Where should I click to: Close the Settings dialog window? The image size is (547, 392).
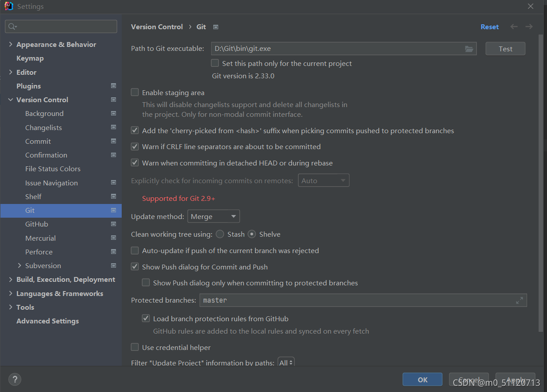(531, 6)
